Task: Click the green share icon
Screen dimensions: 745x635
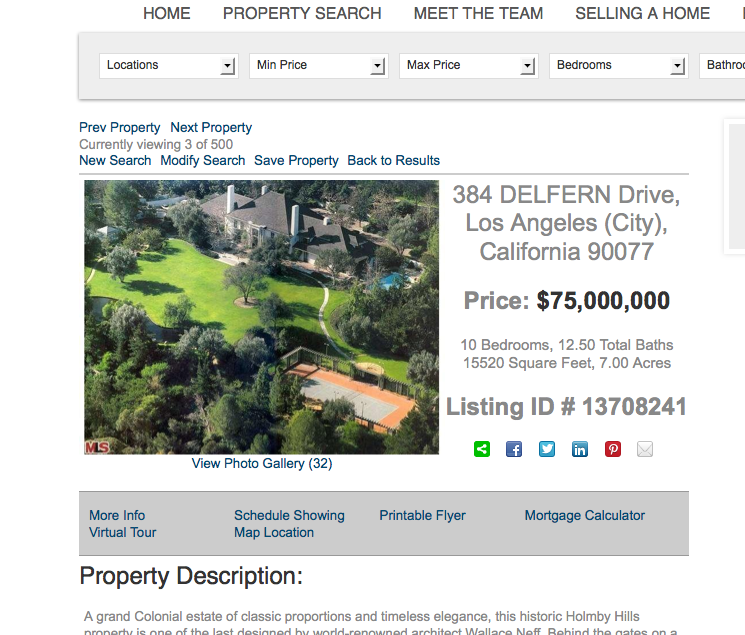Action: 482,449
